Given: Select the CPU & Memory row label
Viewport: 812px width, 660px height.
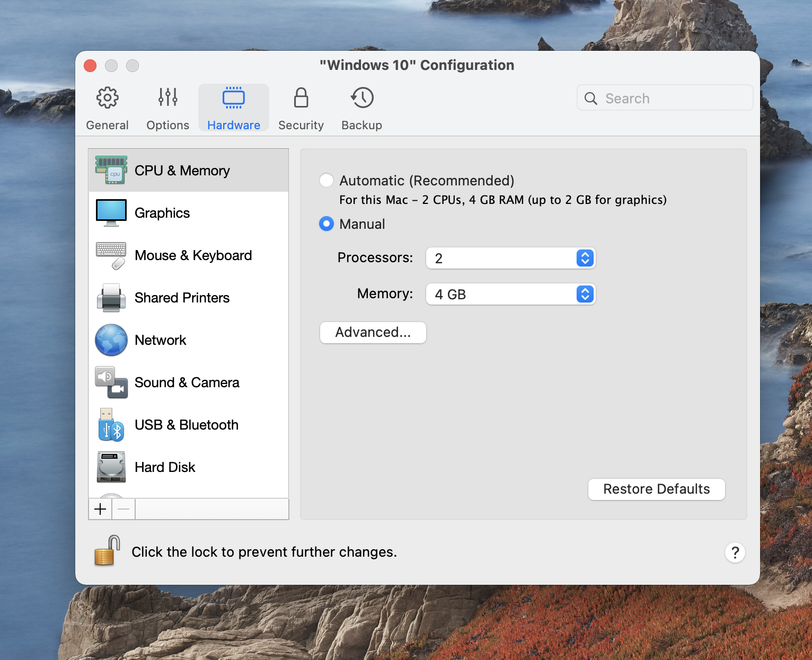Looking at the screenshot, I should [182, 171].
